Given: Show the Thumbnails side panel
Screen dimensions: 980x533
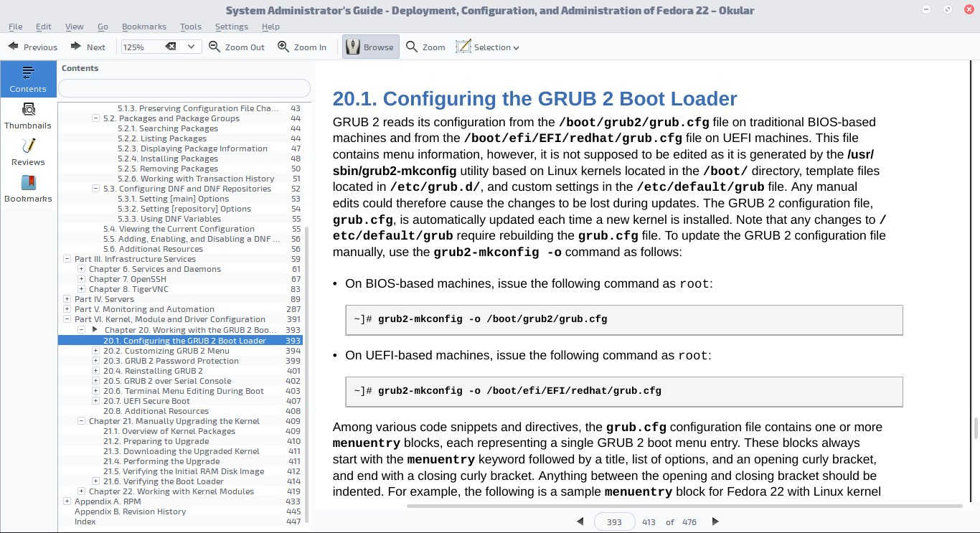Looking at the screenshot, I should (x=28, y=115).
